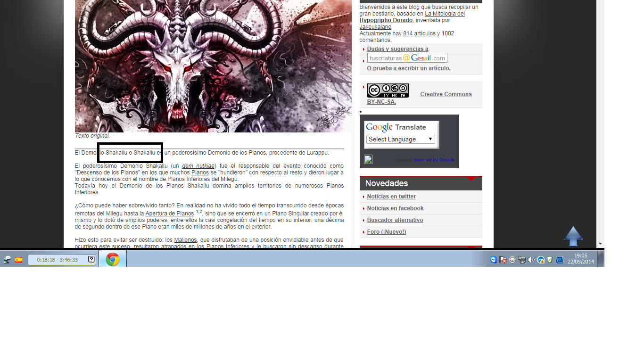Viewport: 644px width, 362px height.
Task: Follow the Planos link in article
Action: (x=200, y=173)
